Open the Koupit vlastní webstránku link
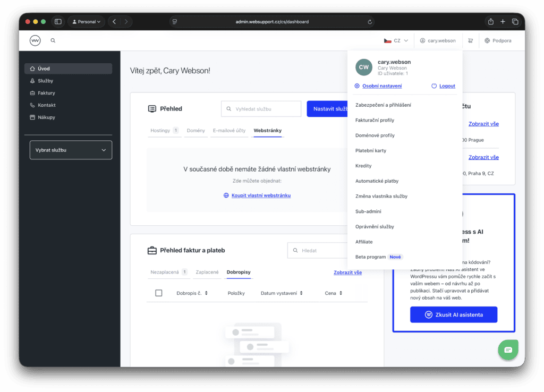The image size is (544, 392). click(x=261, y=195)
